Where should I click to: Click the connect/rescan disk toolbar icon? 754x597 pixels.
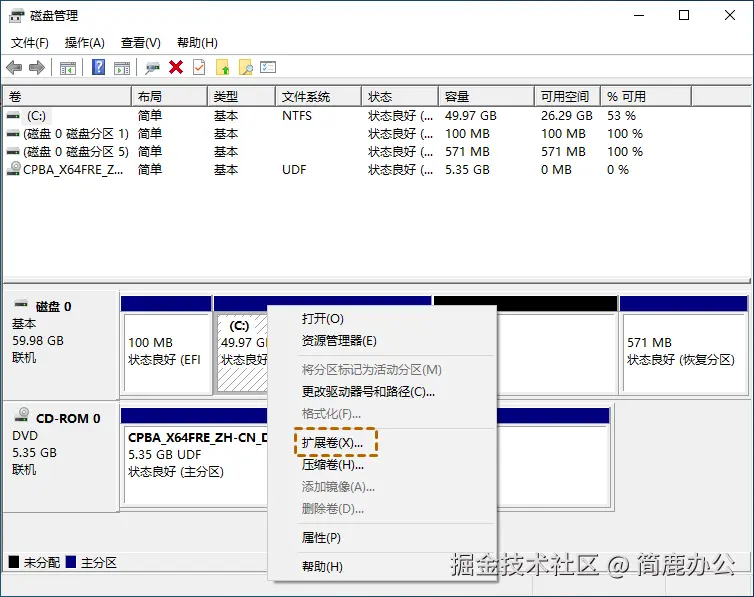click(152, 68)
